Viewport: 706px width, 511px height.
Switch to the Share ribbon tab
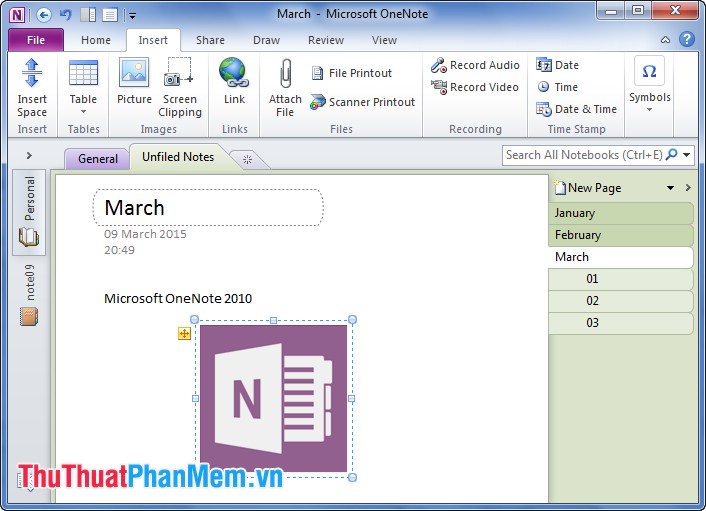pos(210,40)
